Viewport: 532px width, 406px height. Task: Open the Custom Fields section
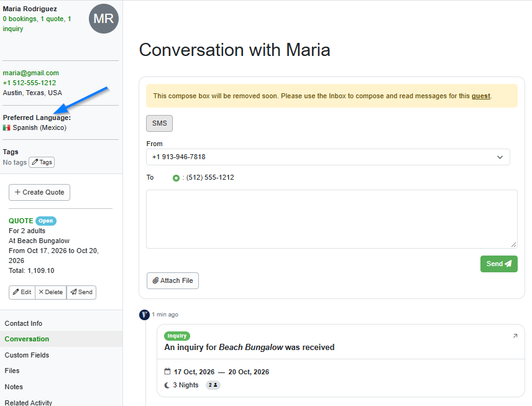(27, 355)
